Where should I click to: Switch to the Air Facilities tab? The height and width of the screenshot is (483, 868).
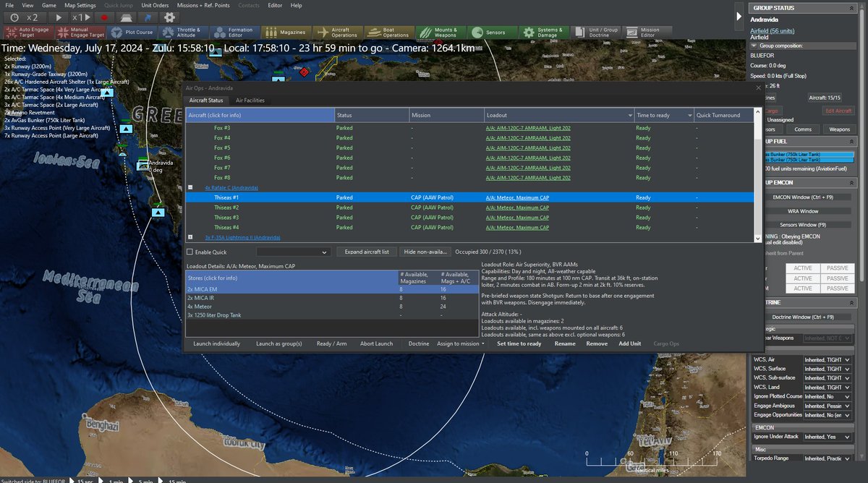tap(250, 100)
